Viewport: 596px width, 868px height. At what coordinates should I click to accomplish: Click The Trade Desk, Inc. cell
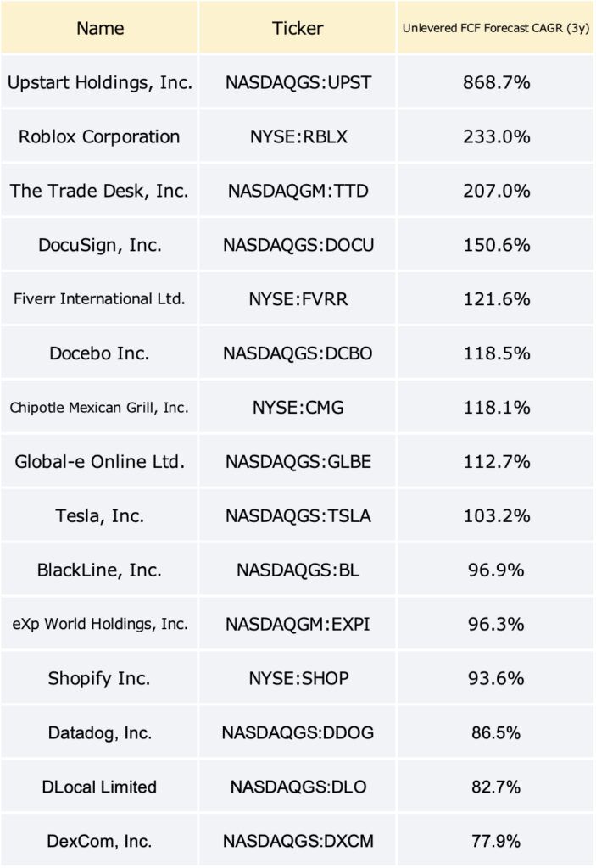click(x=99, y=191)
